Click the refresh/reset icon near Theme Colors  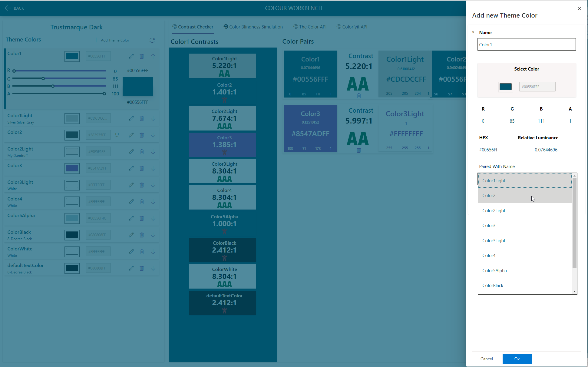pyautogui.click(x=152, y=40)
